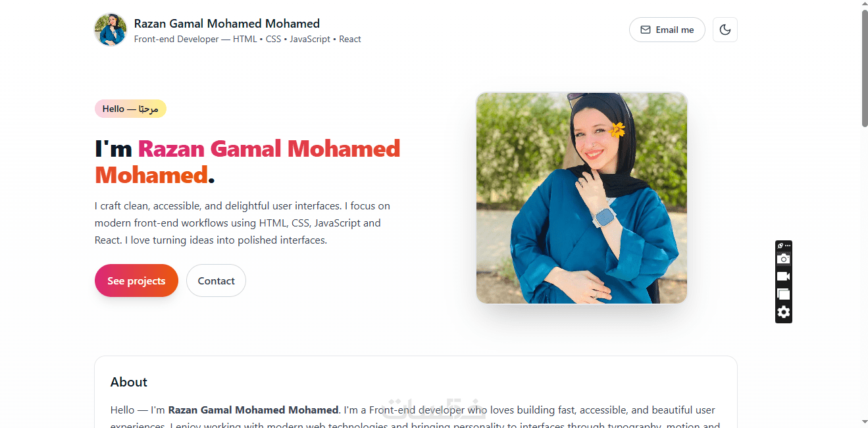Click the page scrollbar thumb

tap(864, 66)
